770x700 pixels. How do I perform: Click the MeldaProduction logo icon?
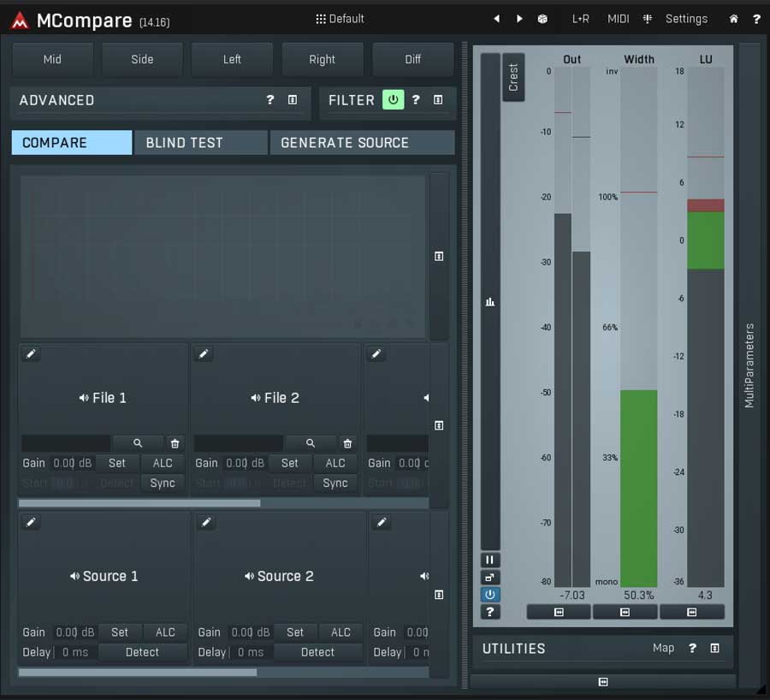(x=21, y=21)
